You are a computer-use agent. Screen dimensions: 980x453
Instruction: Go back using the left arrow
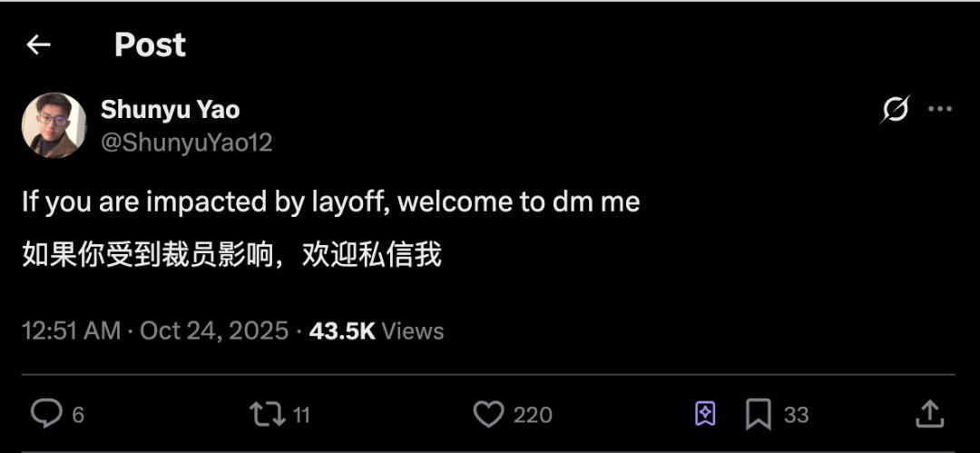38,44
